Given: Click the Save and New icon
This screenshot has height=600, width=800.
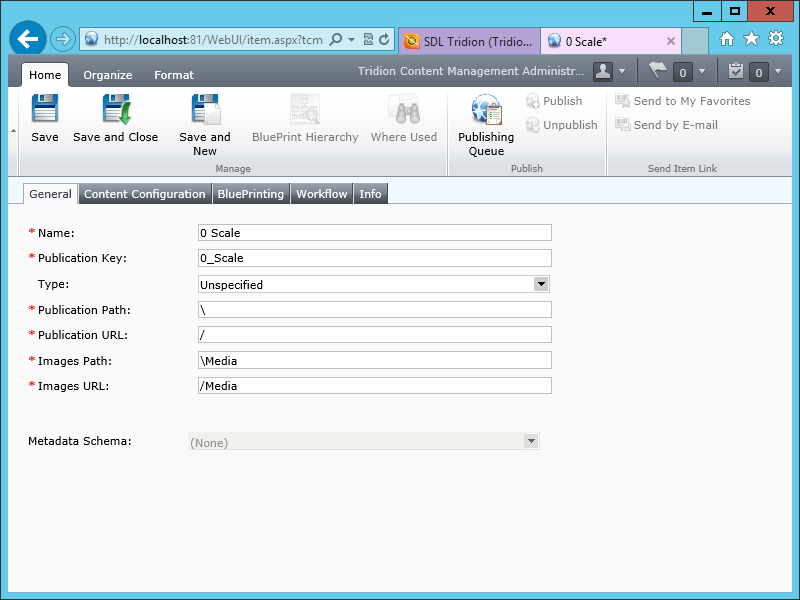Looking at the screenshot, I should (205, 110).
